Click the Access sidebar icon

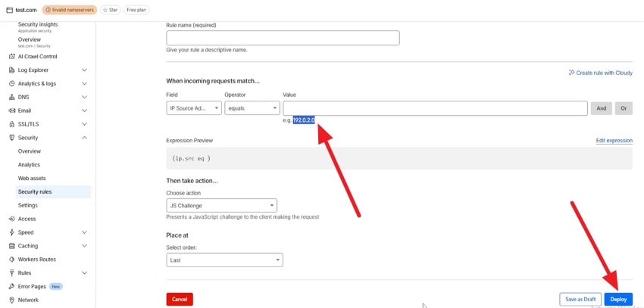pyautogui.click(x=11, y=219)
